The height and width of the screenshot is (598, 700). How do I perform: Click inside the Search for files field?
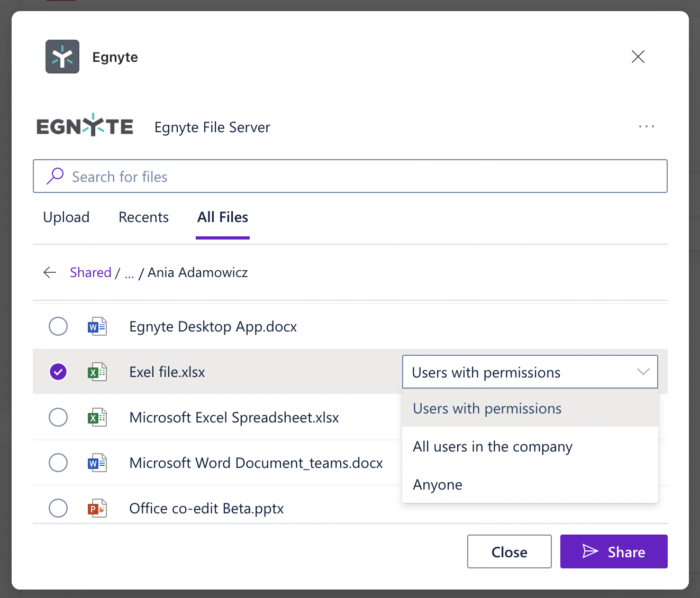(212, 176)
